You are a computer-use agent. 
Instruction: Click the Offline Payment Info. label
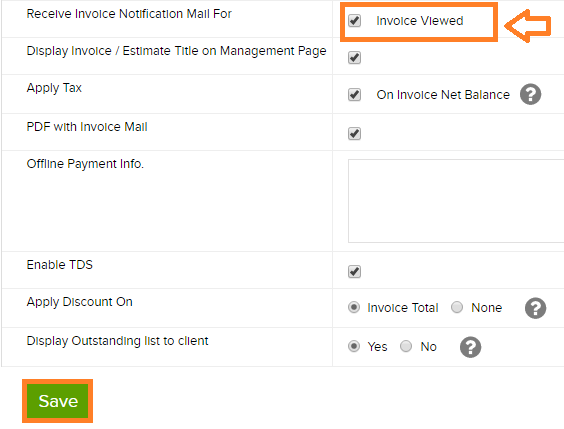[85, 164]
